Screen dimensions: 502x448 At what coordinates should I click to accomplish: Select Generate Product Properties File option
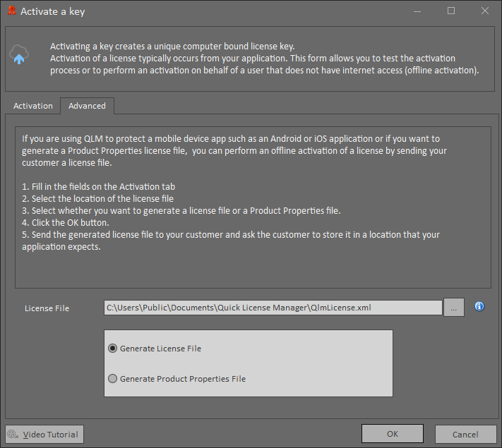click(177, 379)
